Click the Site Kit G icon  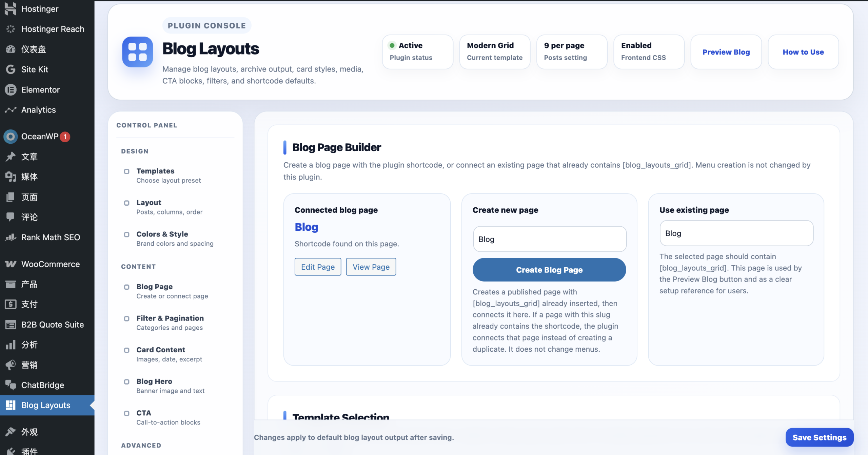pos(11,69)
